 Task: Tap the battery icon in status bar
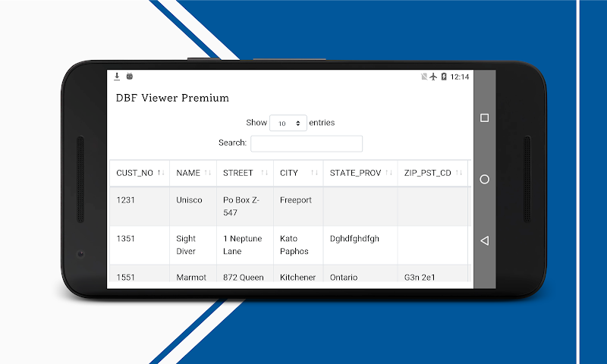coord(444,77)
